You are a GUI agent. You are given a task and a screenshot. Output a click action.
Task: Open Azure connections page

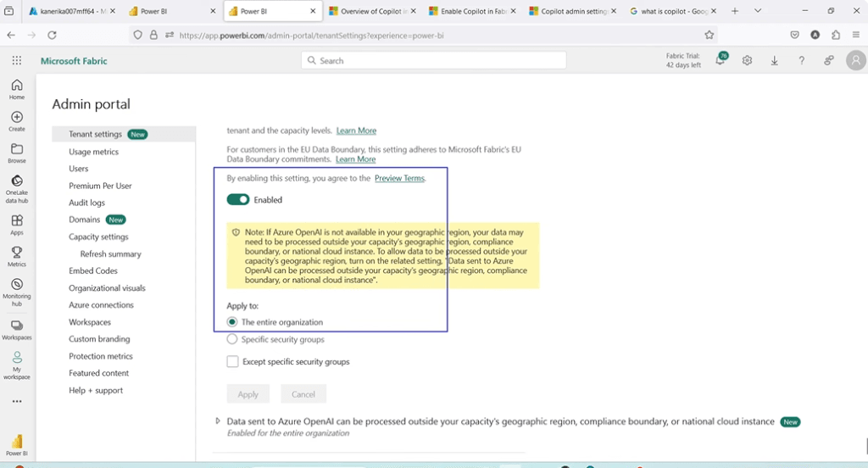(x=102, y=304)
